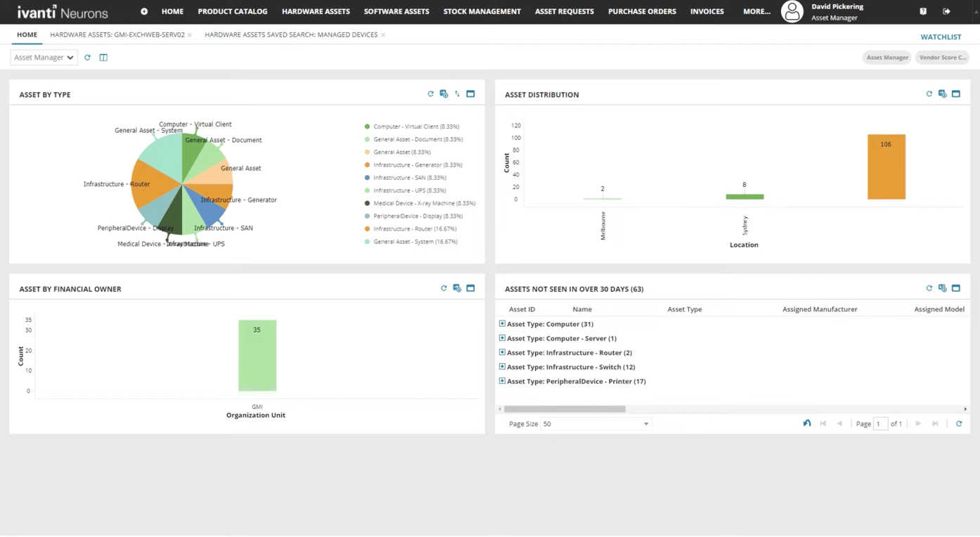Click the Vendor Score button
The height and width of the screenshot is (537, 980).
click(x=943, y=57)
